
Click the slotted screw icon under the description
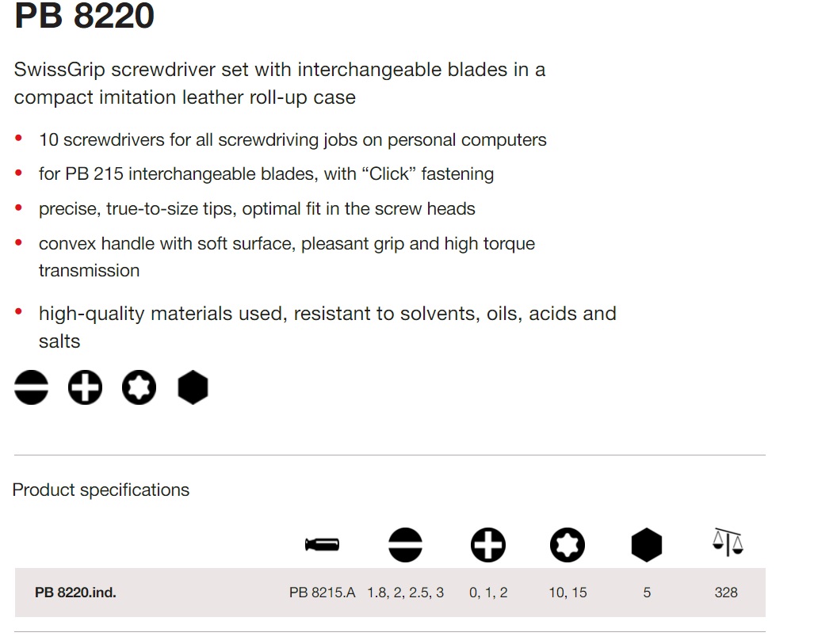(31, 388)
